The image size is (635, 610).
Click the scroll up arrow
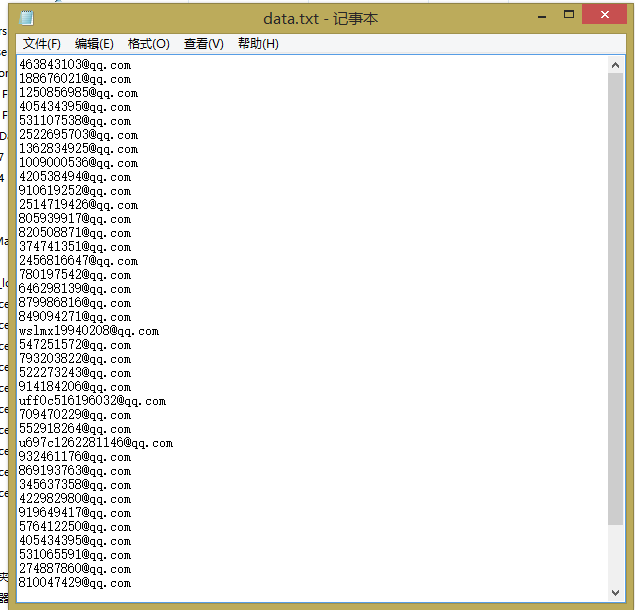click(616, 65)
